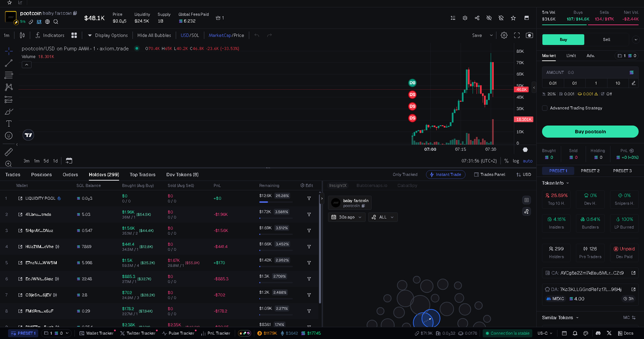Toggle percent scale on chart
The height and width of the screenshot is (339, 644).
pos(506,161)
